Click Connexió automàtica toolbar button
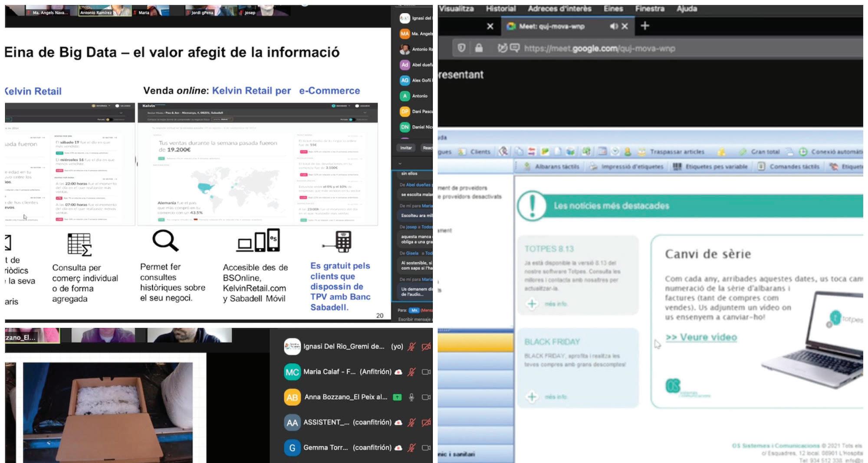Viewport: 868px width, 463px height. point(831,152)
